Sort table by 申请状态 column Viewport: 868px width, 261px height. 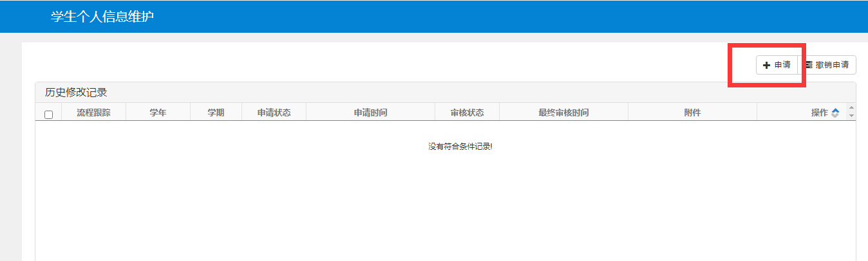tap(274, 113)
